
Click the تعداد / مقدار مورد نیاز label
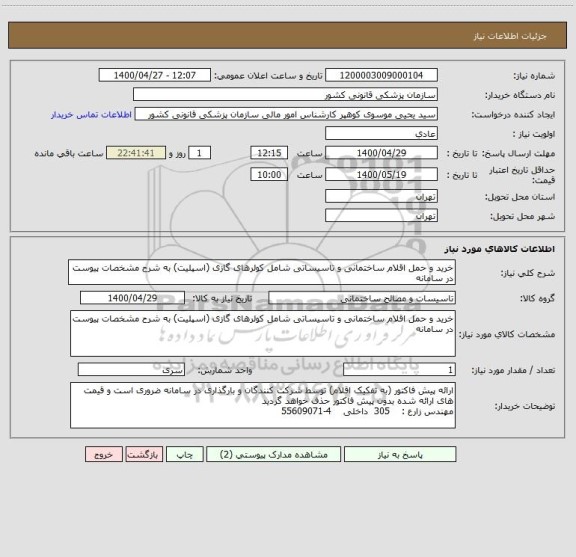point(513,370)
